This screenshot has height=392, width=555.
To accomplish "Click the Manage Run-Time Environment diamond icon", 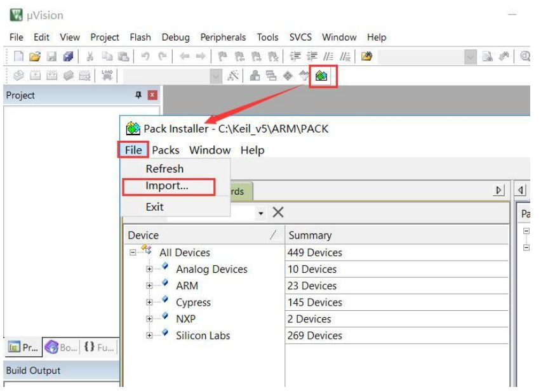I will pyautogui.click(x=288, y=75).
